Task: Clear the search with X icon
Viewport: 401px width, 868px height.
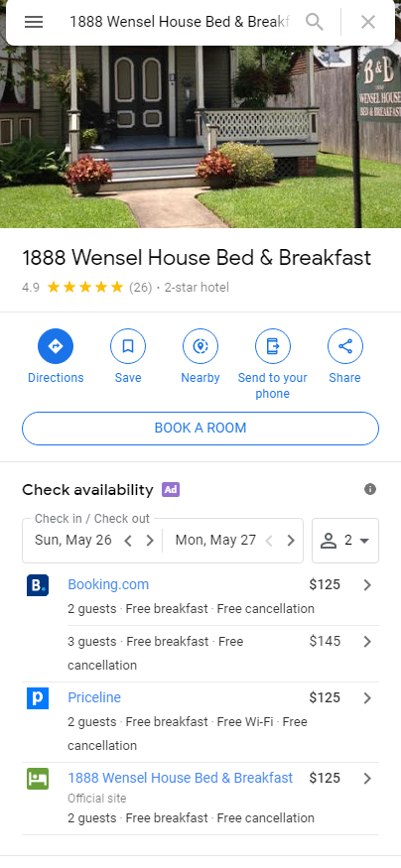Action: pos(368,22)
